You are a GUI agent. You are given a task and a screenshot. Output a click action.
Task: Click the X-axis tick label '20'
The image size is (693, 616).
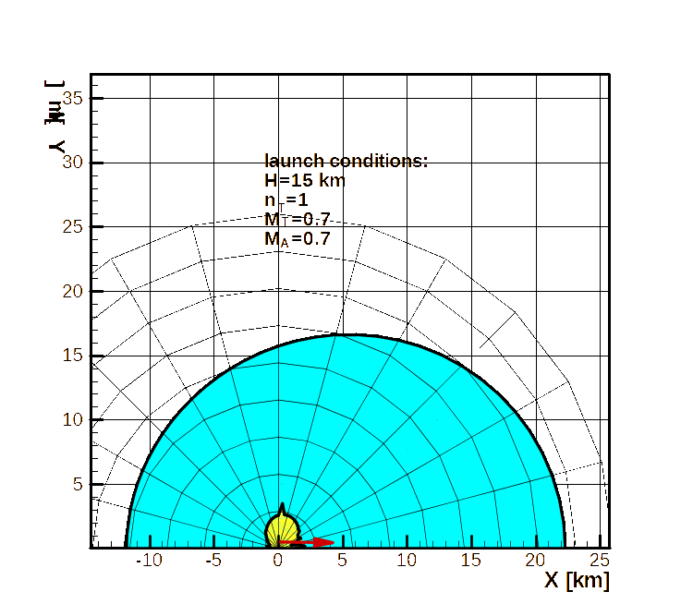click(x=535, y=561)
